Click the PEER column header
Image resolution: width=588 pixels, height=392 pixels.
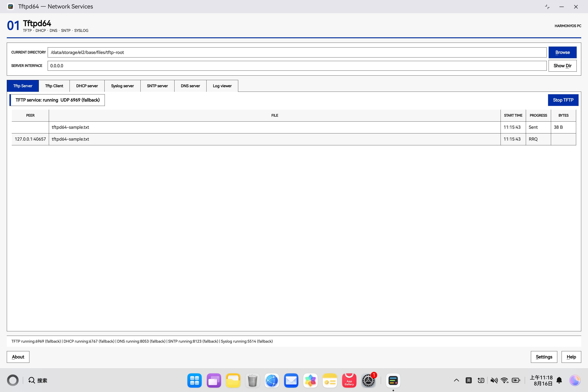coord(30,116)
